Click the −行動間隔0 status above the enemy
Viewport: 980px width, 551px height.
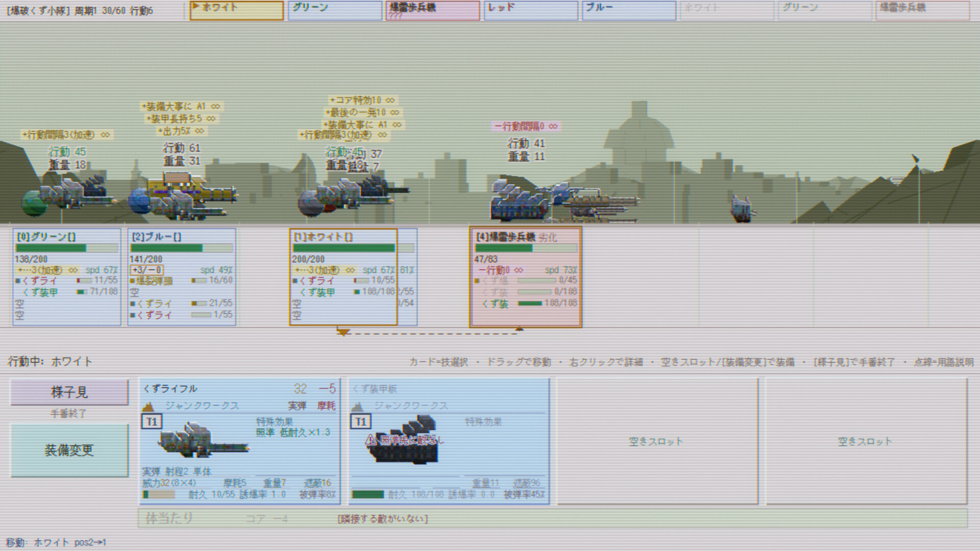pos(526,126)
